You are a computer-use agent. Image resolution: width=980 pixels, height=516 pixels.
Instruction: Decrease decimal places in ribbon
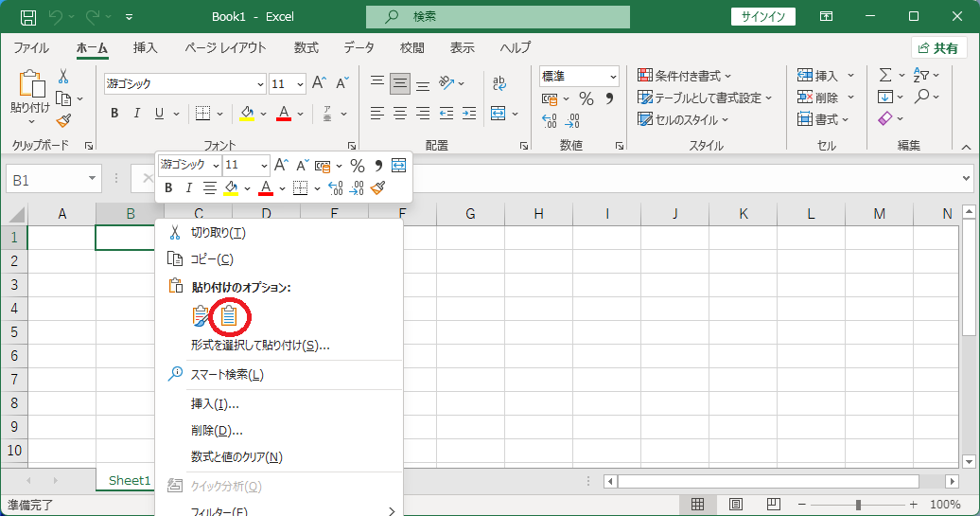pos(572,120)
